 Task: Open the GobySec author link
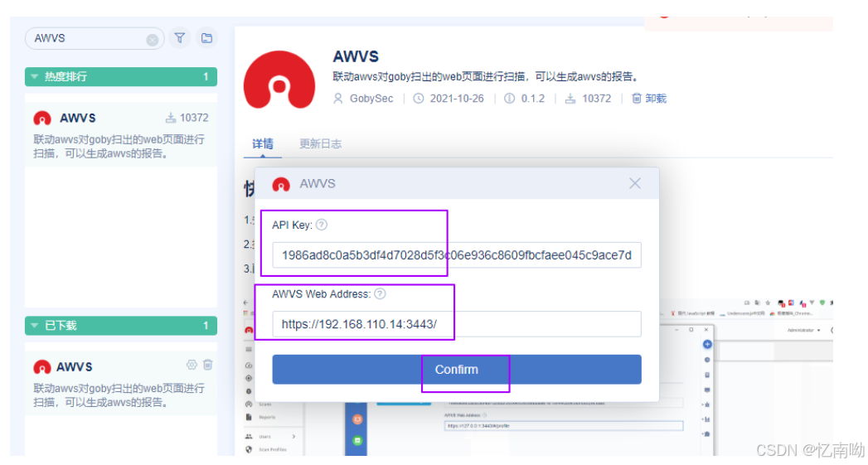(x=371, y=99)
